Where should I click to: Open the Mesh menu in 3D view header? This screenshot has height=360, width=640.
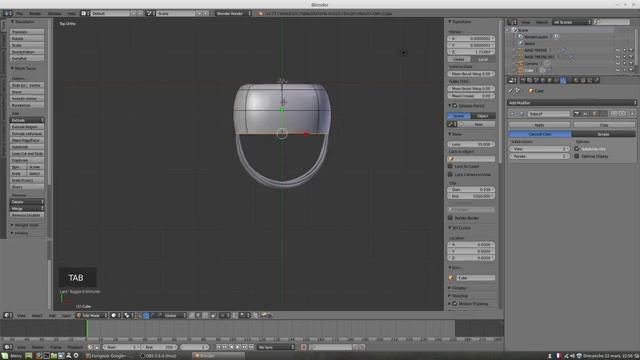pos(66,315)
